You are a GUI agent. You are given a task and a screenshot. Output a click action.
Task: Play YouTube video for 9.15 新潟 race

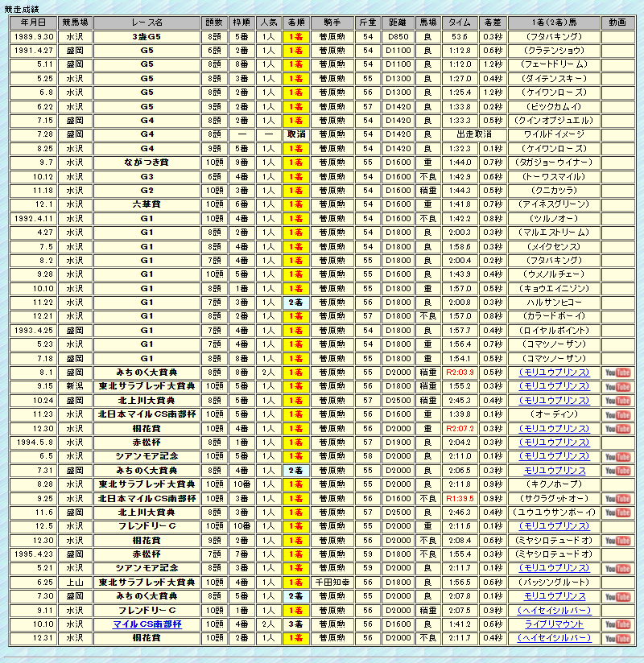[617, 386]
